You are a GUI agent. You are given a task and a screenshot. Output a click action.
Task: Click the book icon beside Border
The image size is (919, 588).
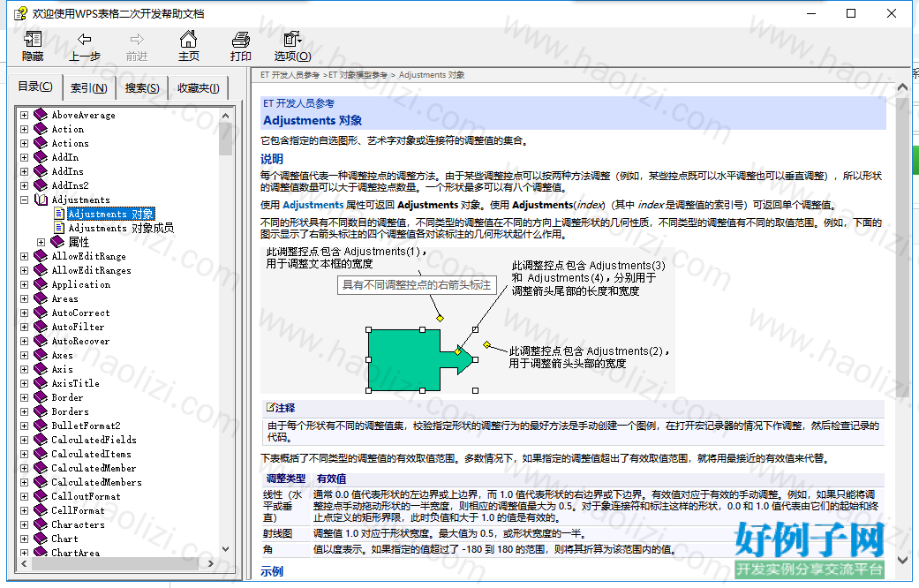[41, 397]
